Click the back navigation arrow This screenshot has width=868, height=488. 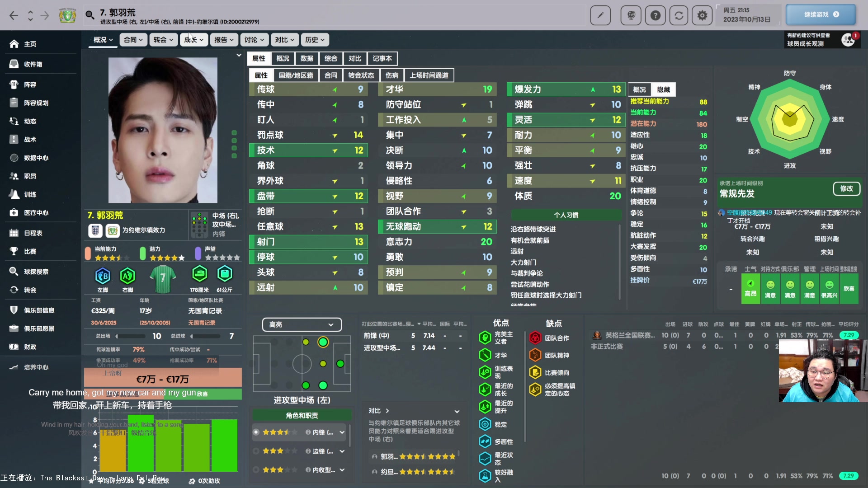(x=14, y=16)
